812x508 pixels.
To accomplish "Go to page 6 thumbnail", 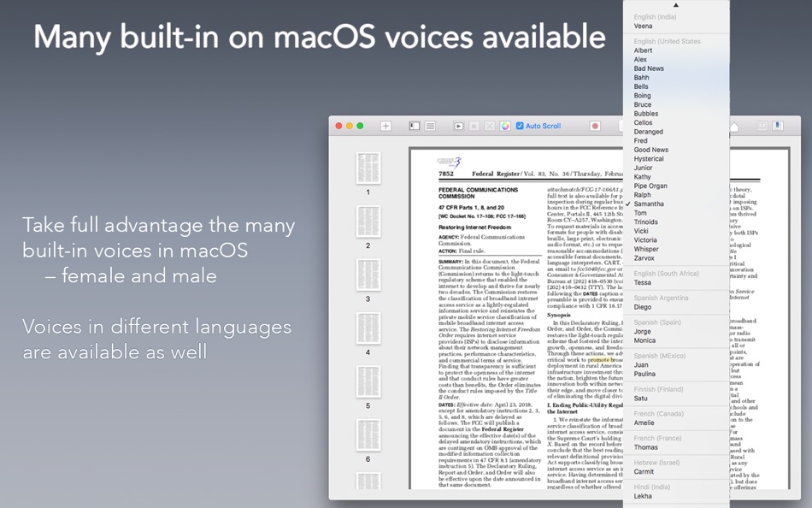I will coord(368,435).
